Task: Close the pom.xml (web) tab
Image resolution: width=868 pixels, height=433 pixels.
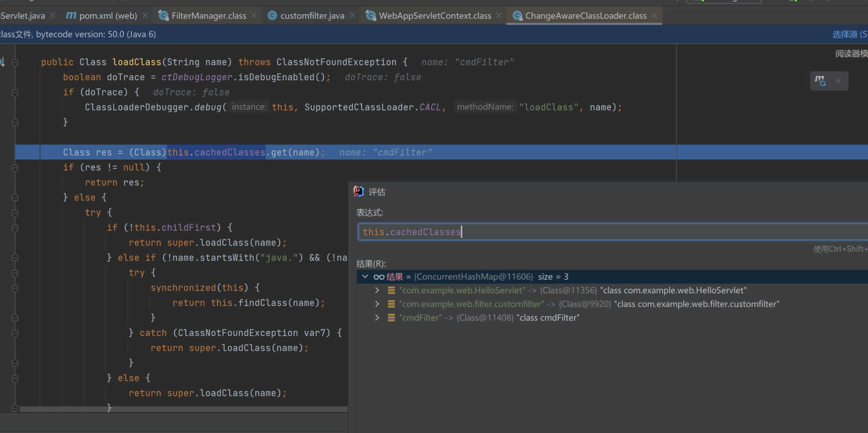Action: pos(145,16)
